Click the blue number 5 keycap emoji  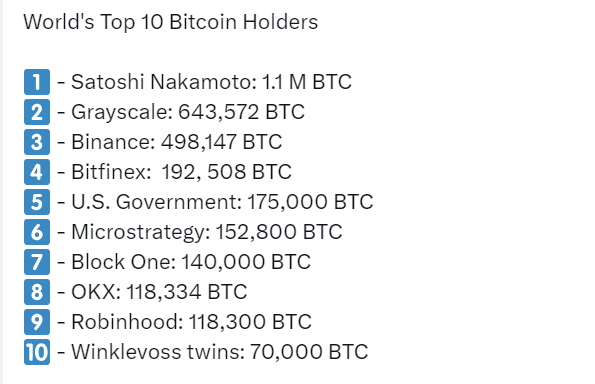point(37,202)
